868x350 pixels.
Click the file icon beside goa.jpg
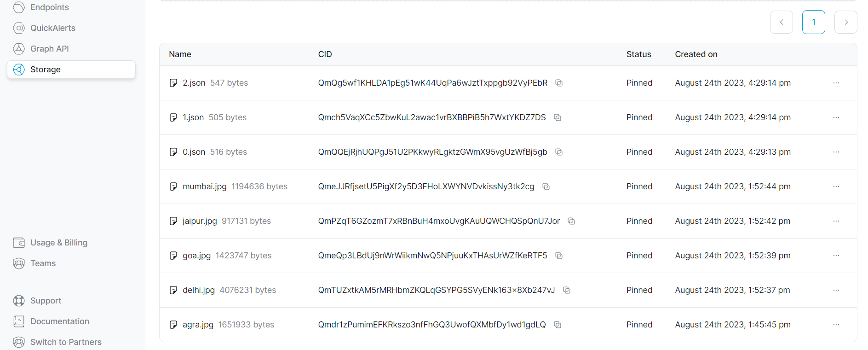pyautogui.click(x=173, y=256)
